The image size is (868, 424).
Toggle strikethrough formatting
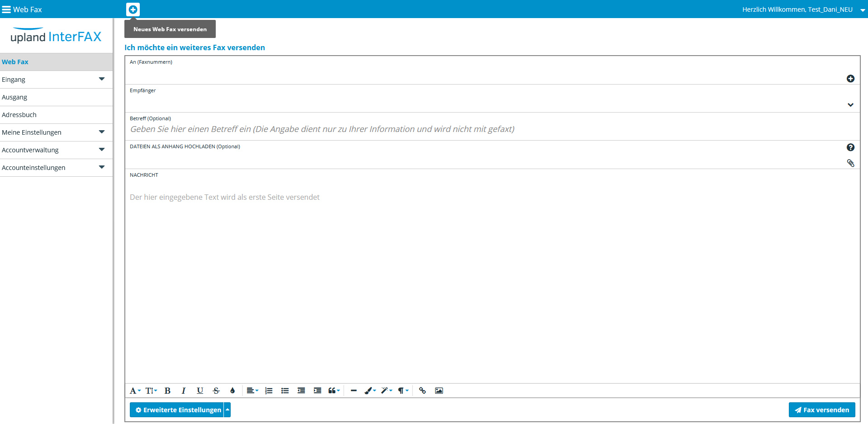point(216,391)
